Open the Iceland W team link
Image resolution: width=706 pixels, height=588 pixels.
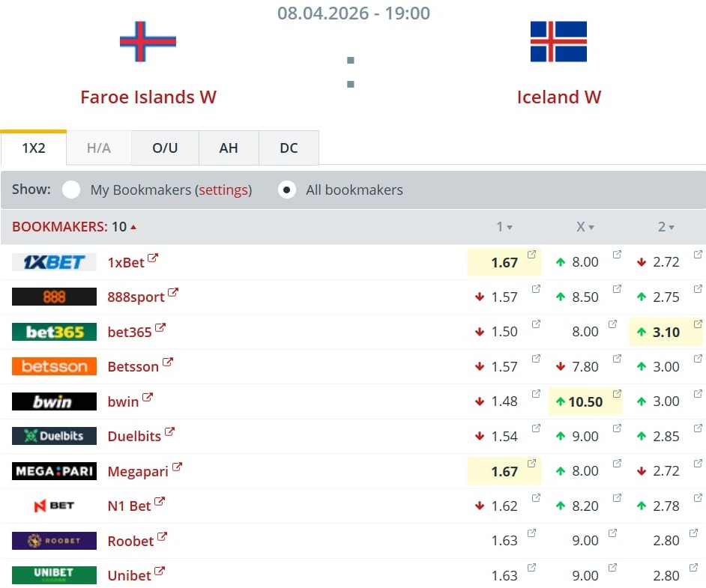(x=558, y=97)
